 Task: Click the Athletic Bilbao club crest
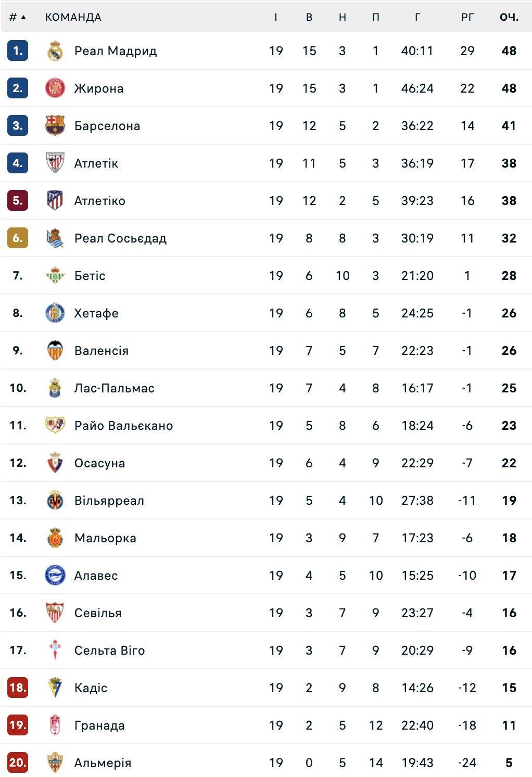pos(55,163)
